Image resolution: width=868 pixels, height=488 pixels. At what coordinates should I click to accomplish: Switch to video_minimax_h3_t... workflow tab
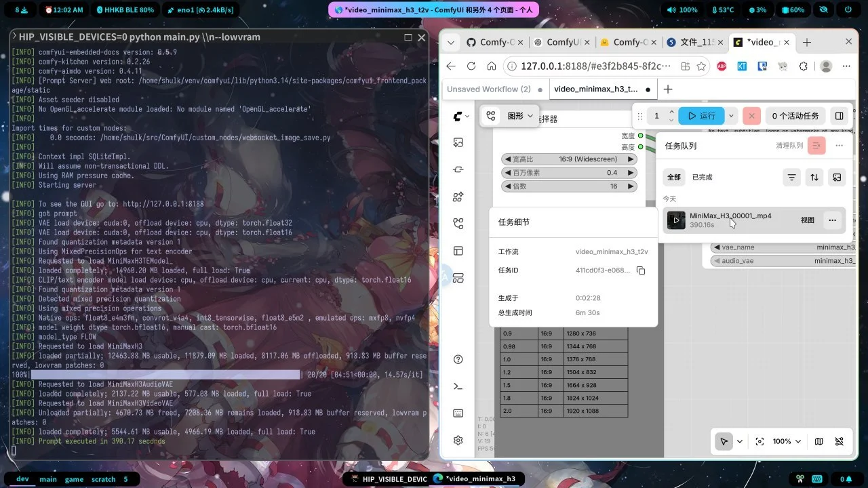click(x=602, y=89)
